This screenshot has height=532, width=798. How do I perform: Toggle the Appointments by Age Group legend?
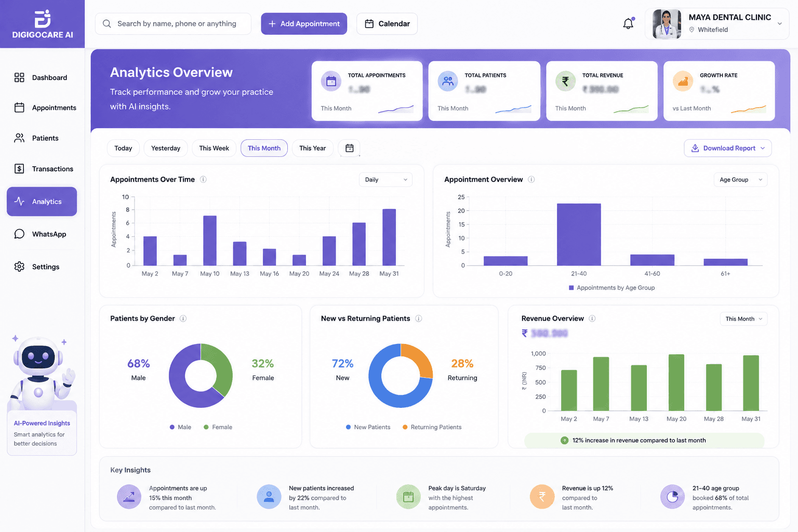pyautogui.click(x=611, y=288)
